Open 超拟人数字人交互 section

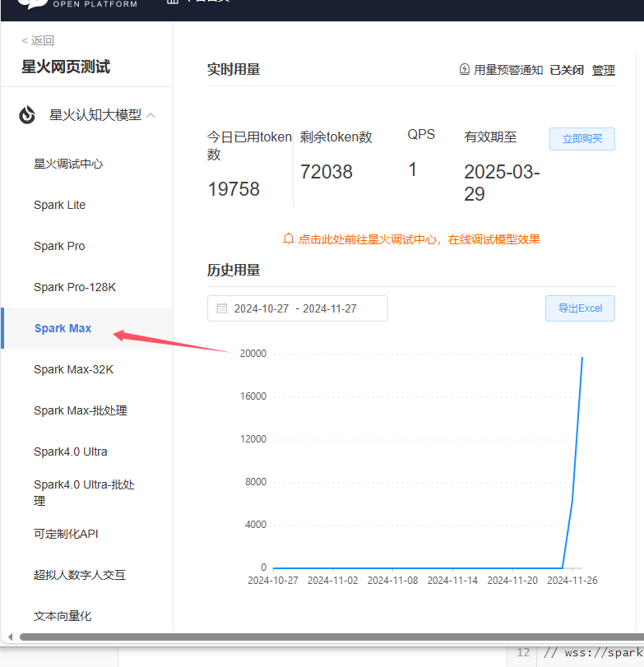pyautogui.click(x=80, y=575)
